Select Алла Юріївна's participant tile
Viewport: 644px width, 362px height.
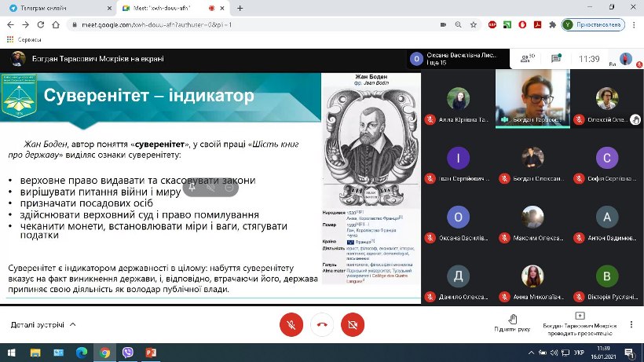point(458,98)
